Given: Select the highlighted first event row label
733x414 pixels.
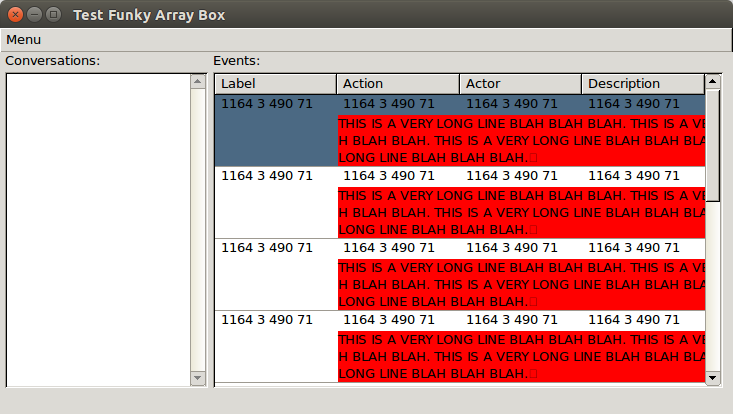Looking at the screenshot, I should (266, 104).
